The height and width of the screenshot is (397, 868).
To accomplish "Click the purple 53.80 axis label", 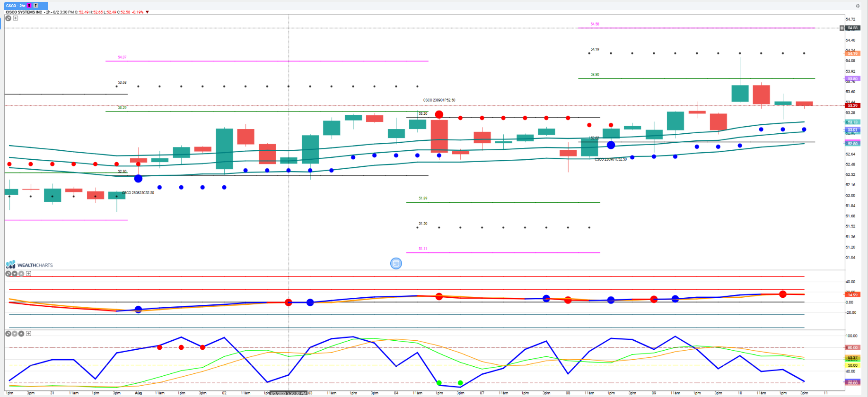I will (852, 79).
